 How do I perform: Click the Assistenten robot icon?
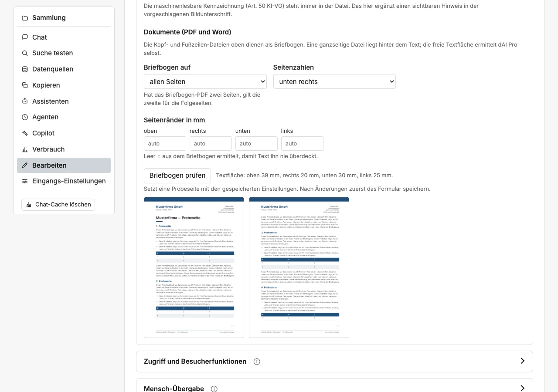click(25, 101)
